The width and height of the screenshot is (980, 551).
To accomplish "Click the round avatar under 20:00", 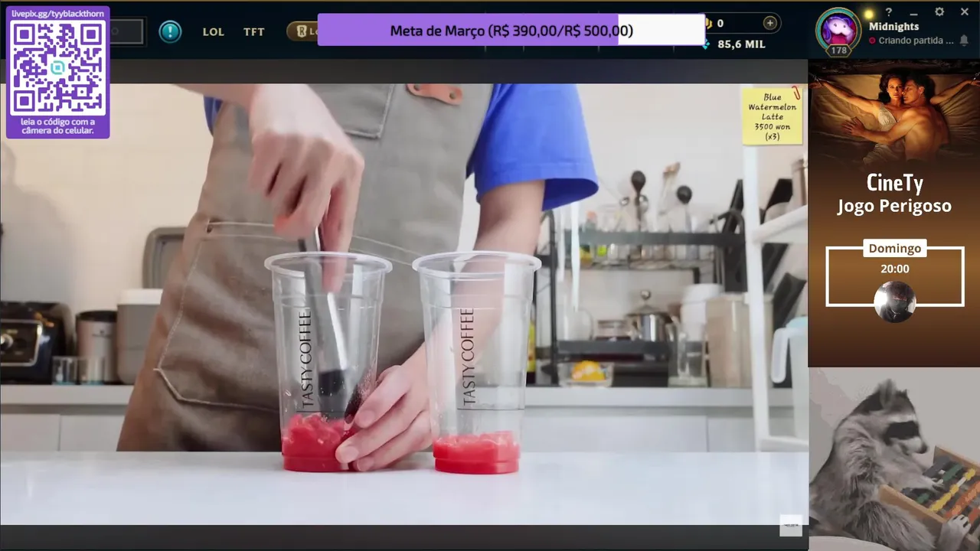I will (x=894, y=302).
